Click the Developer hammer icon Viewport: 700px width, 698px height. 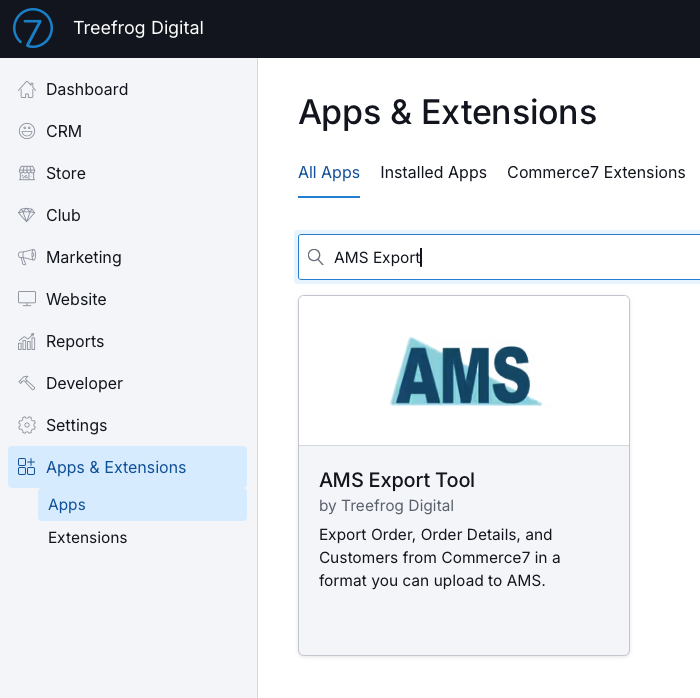pos(27,383)
